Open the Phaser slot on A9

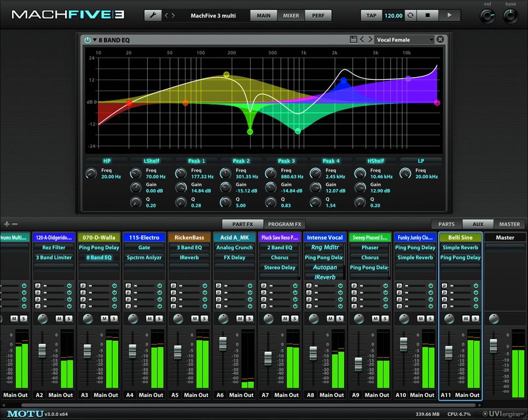click(370, 247)
